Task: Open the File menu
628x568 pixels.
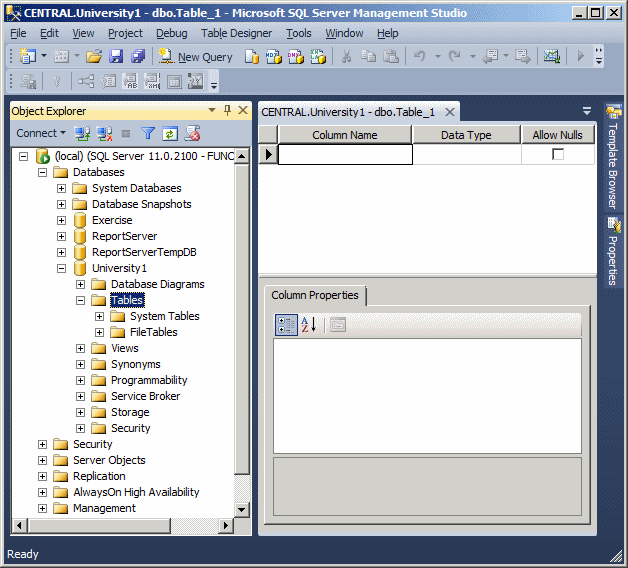Action: (18, 33)
